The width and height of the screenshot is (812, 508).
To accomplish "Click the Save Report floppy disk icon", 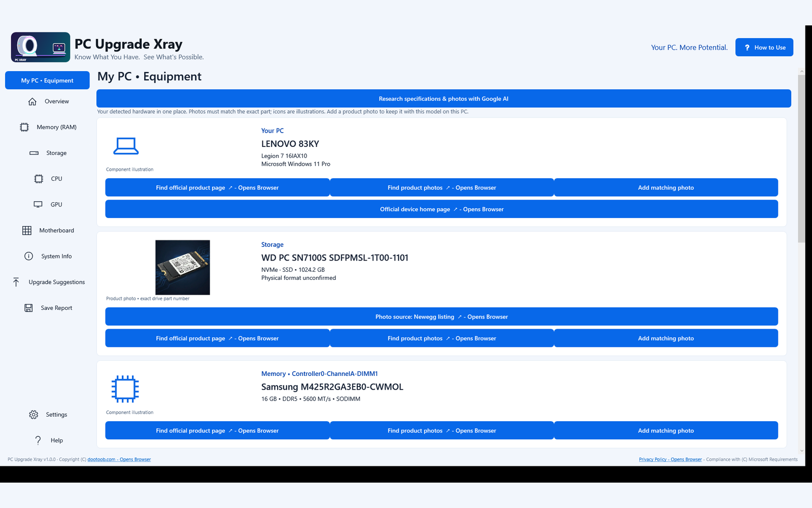I will coord(28,308).
